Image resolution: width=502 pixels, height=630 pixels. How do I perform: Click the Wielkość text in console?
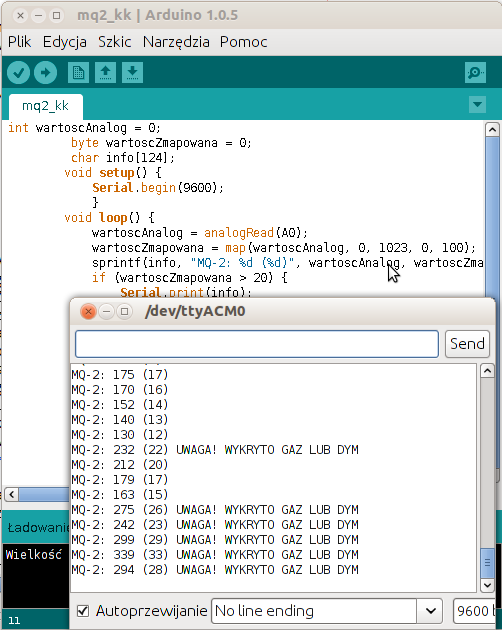tap(34, 554)
